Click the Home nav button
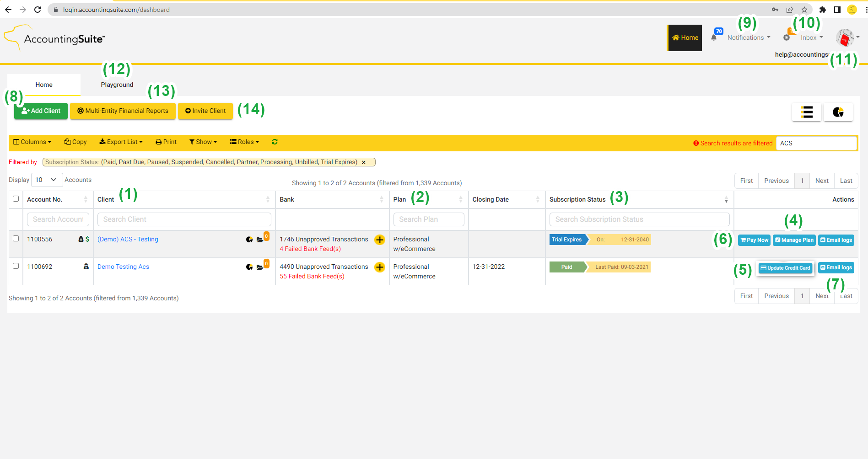The width and height of the screenshot is (868, 459). click(685, 37)
